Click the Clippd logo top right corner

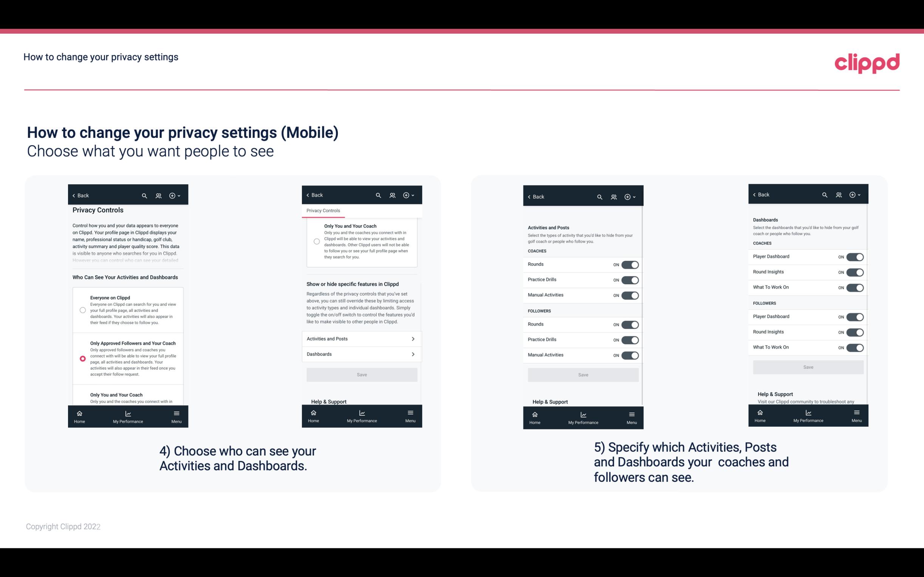point(867,62)
